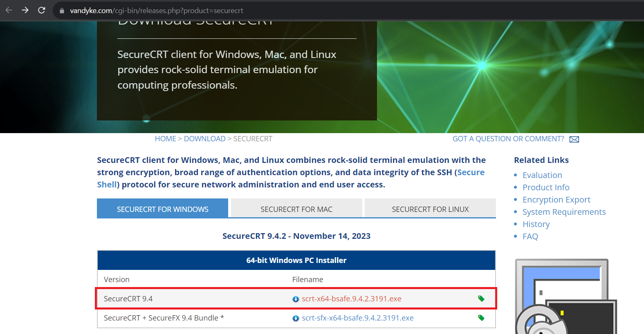Click the address bar URL
Screen dimensions: 644x334
157,11
